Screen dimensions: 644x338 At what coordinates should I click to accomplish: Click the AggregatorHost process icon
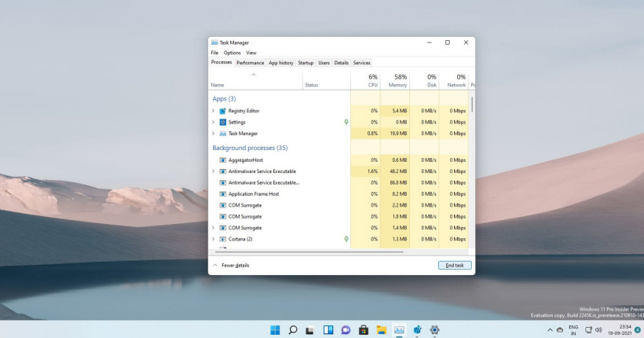coord(222,160)
